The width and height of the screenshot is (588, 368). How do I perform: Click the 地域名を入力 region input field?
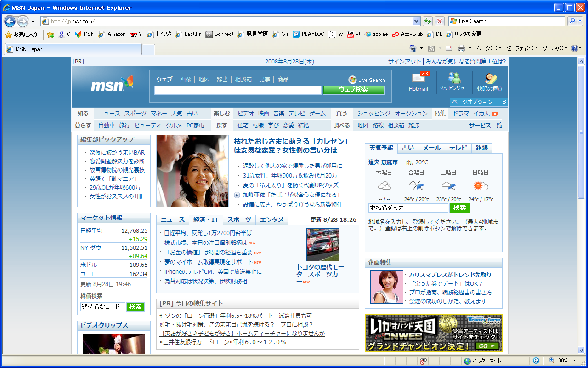[x=408, y=208]
